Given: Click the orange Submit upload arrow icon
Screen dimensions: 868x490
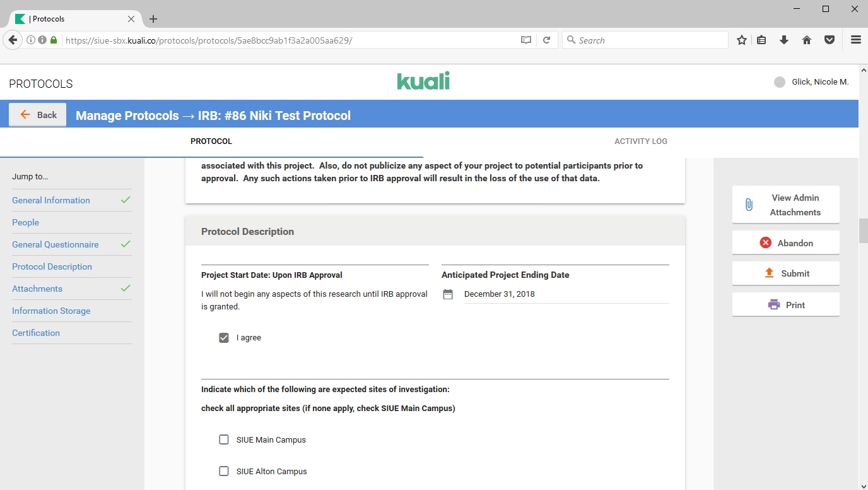Looking at the screenshot, I should point(769,273).
